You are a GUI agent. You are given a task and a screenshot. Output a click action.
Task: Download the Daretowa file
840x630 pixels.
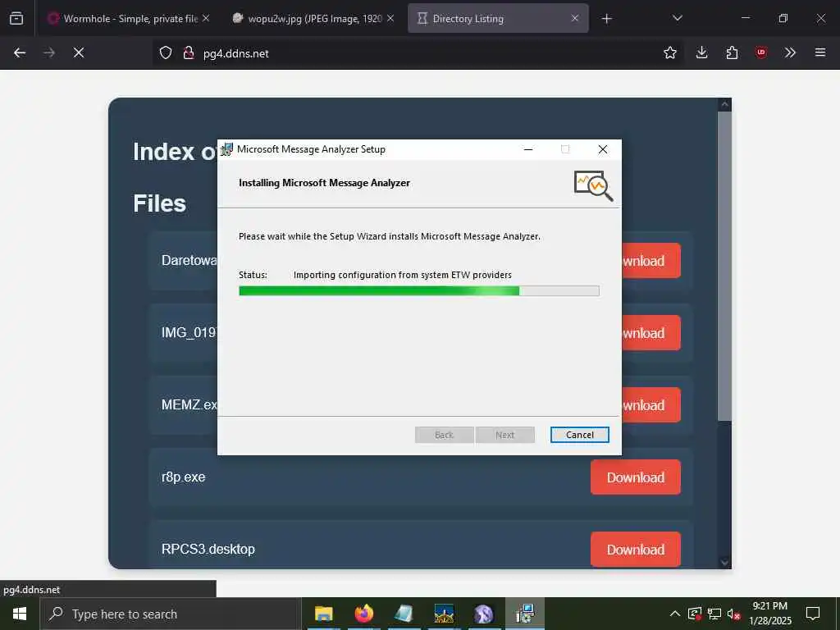click(x=651, y=260)
